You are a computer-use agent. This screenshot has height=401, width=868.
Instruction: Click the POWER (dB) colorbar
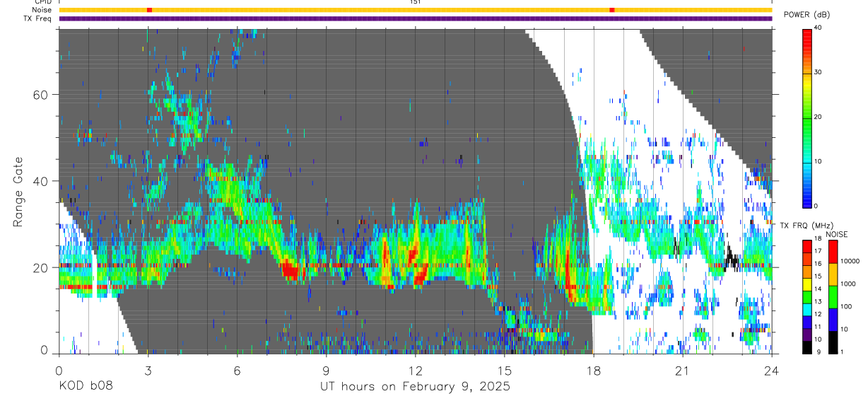tap(807, 117)
